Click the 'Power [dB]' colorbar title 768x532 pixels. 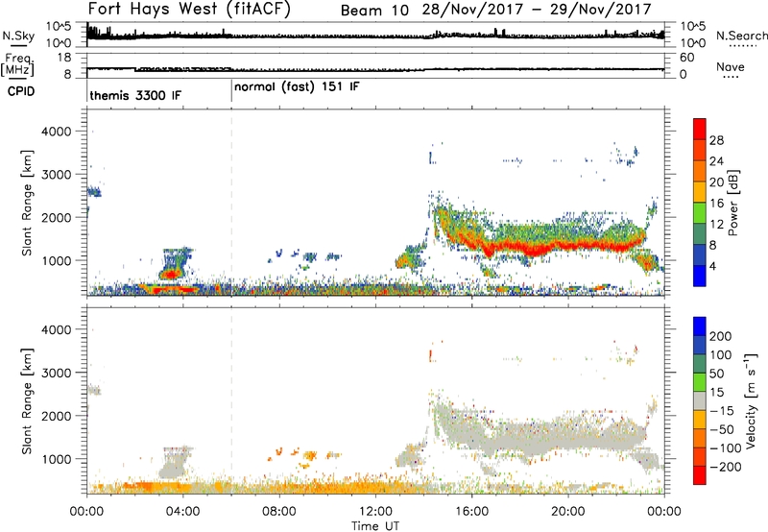coord(733,203)
